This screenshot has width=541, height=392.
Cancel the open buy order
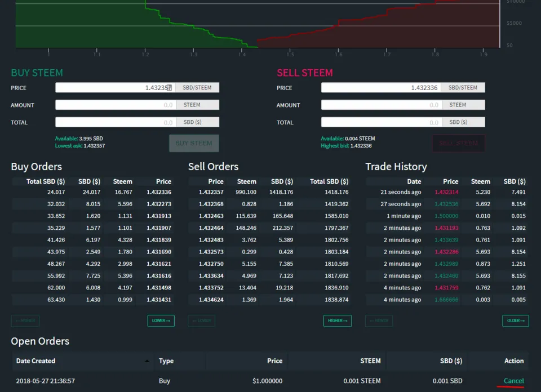[x=514, y=381]
